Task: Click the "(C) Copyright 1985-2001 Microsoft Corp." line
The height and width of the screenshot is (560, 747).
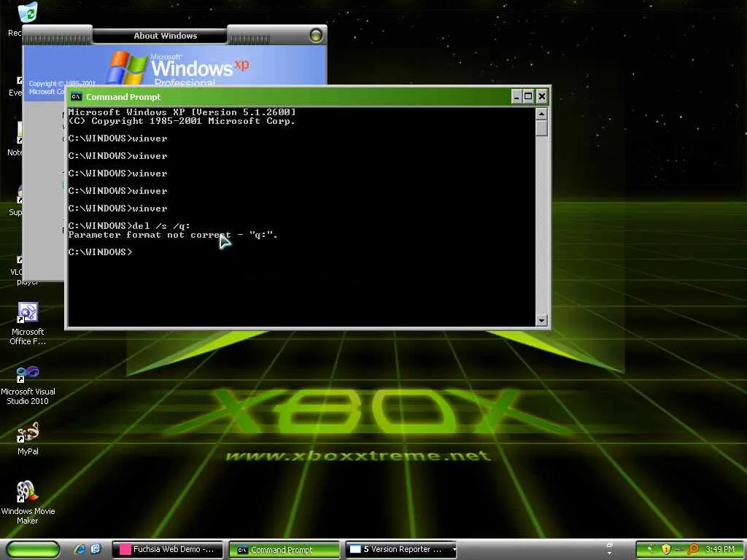Action: point(182,121)
